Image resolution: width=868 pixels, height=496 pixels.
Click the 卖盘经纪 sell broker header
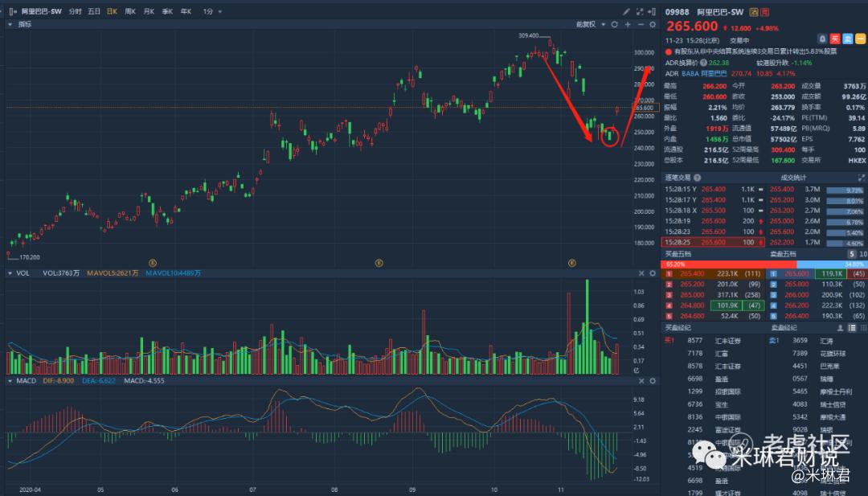784,328
